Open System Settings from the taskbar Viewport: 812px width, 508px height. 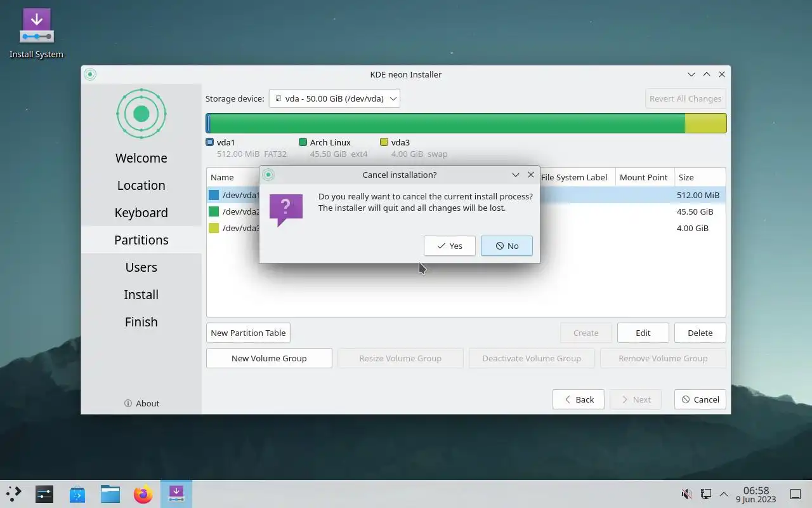[44, 493]
